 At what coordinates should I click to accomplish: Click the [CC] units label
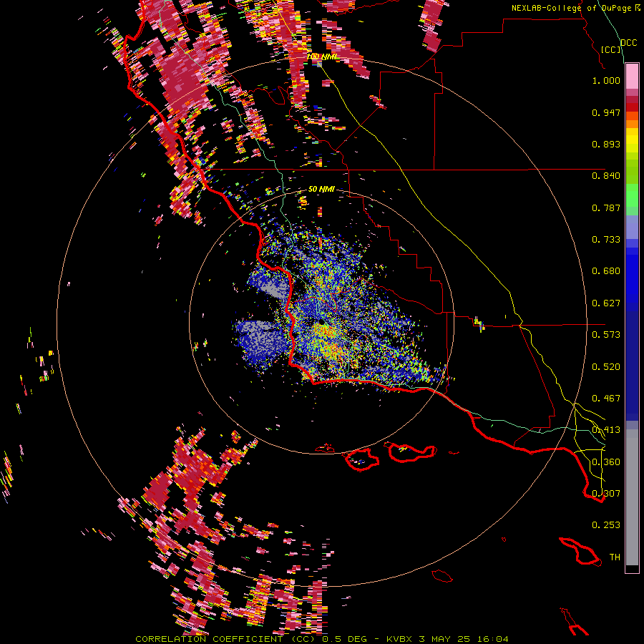pos(611,49)
